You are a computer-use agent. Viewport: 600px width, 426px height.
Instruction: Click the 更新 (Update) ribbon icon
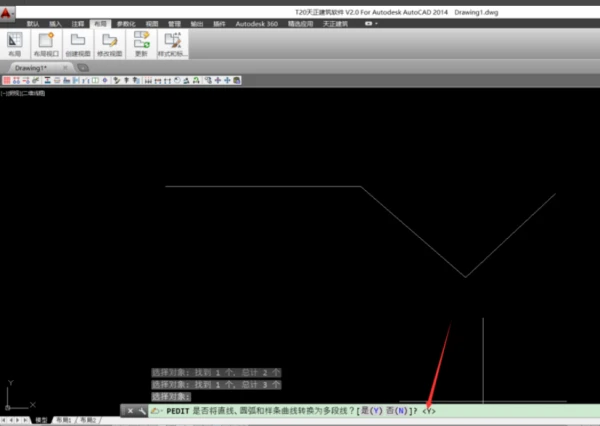[x=141, y=43]
